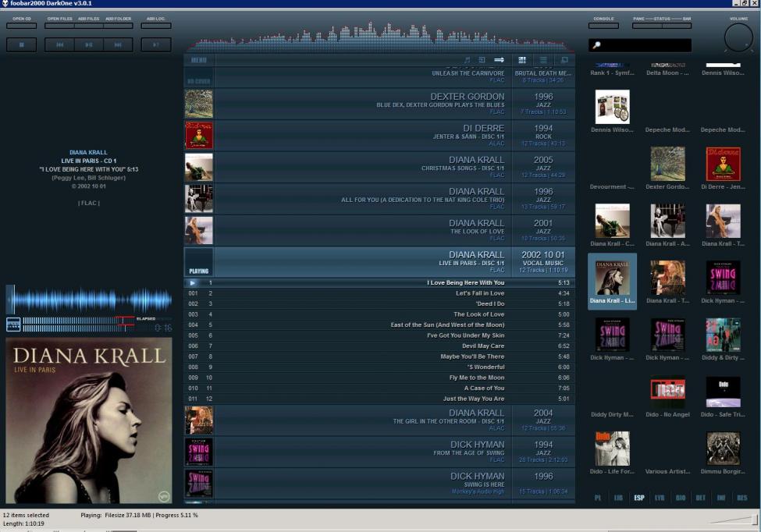761x532 pixels.
Task: Select track "Just the Way You Are"
Action: pos(379,399)
